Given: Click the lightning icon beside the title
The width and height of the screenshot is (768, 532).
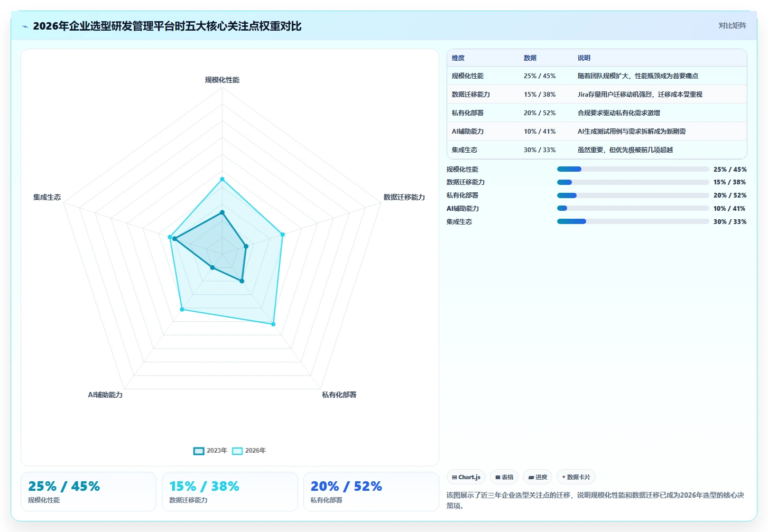Looking at the screenshot, I should click(x=25, y=26).
